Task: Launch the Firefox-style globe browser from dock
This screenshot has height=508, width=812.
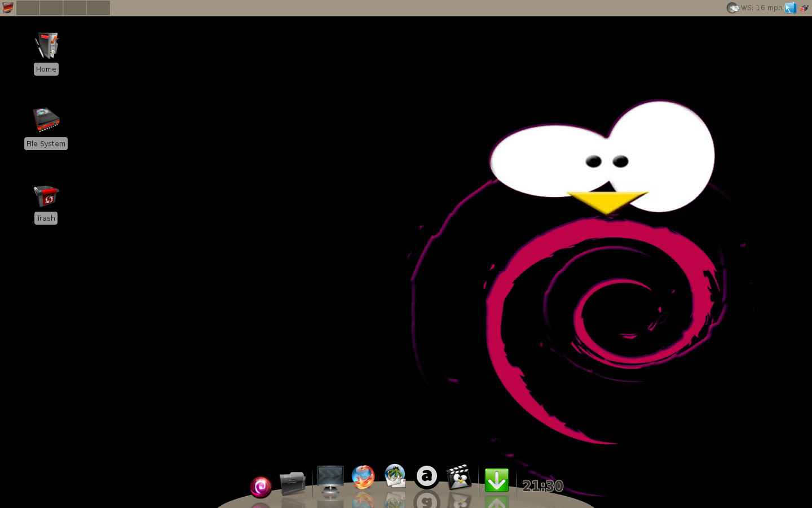Action: click(x=363, y=478)
